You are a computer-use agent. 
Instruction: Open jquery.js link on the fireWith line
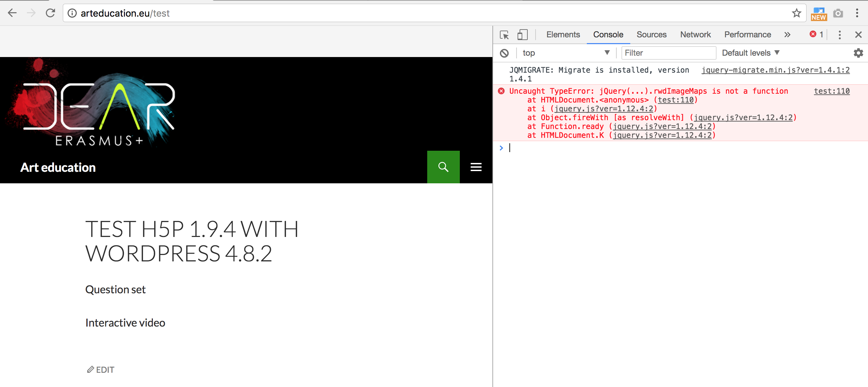point(743,117)
